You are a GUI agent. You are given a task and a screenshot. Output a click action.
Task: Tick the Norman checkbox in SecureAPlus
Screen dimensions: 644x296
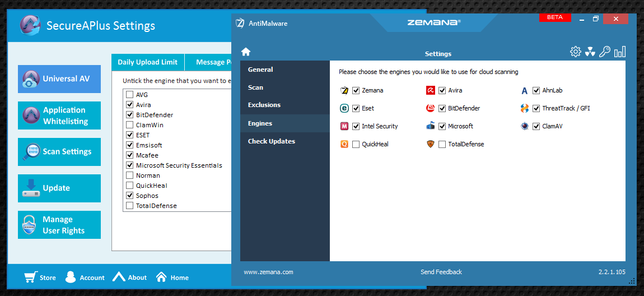tap(129, 175)
